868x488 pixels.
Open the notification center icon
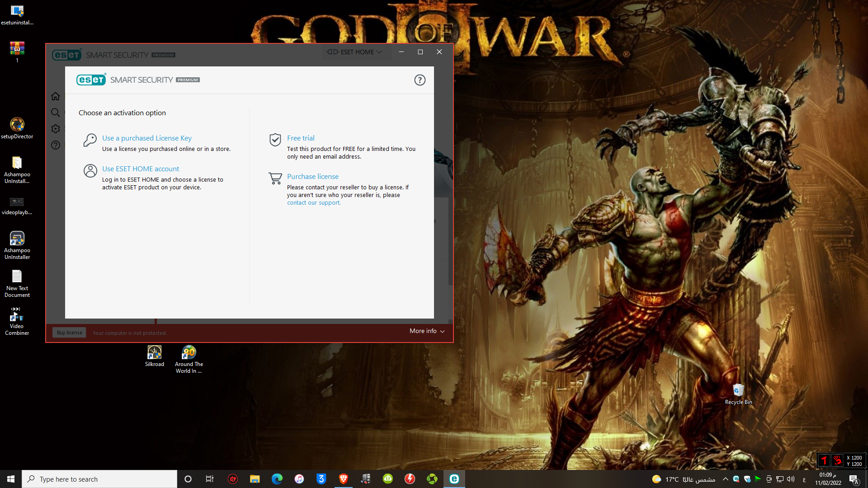[x=853, y=479]
